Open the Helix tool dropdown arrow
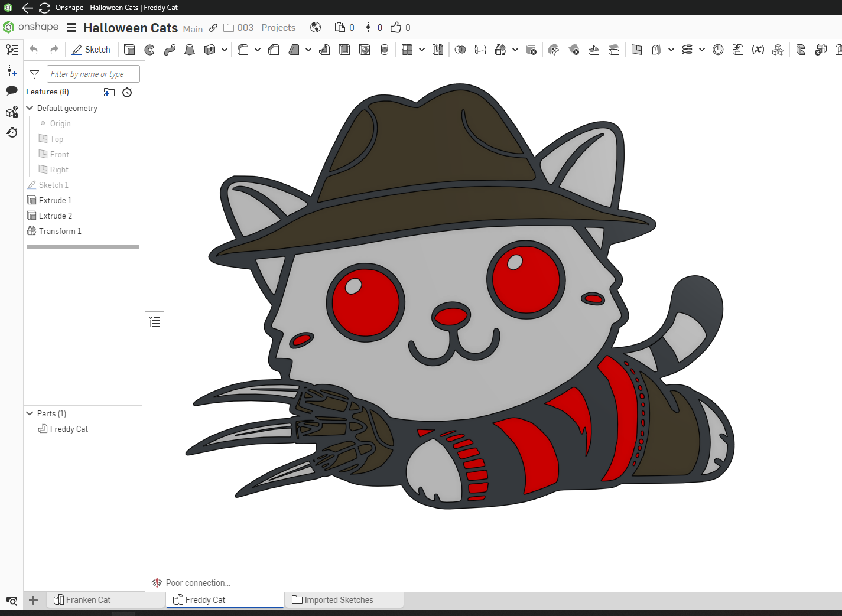This screenshot has width=842, height=616. pos(702,50)
